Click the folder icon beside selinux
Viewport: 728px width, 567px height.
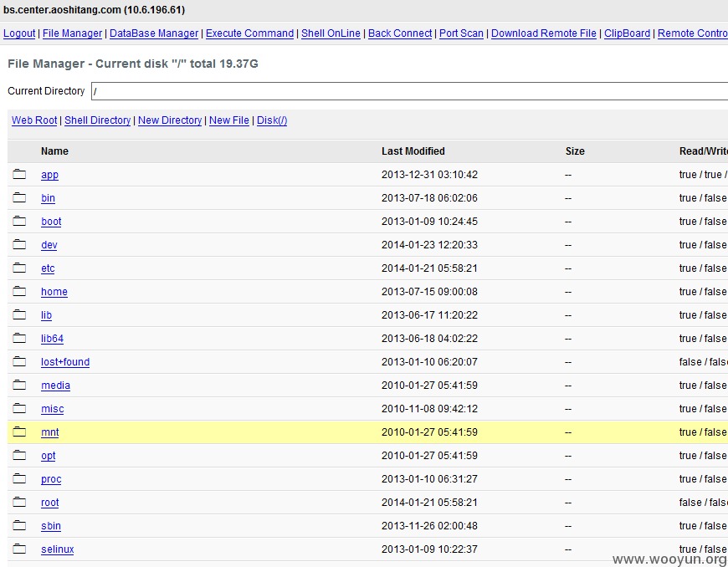[x=19, y=549]
